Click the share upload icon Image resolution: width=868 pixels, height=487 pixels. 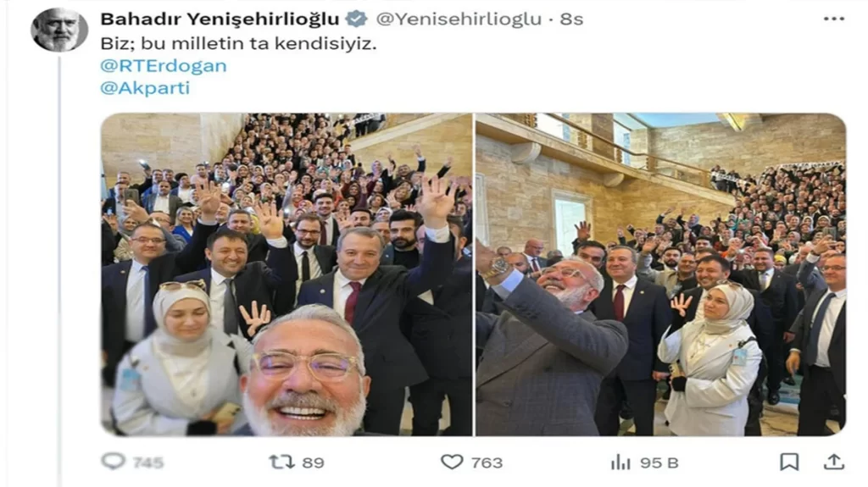tap(834, 462)
